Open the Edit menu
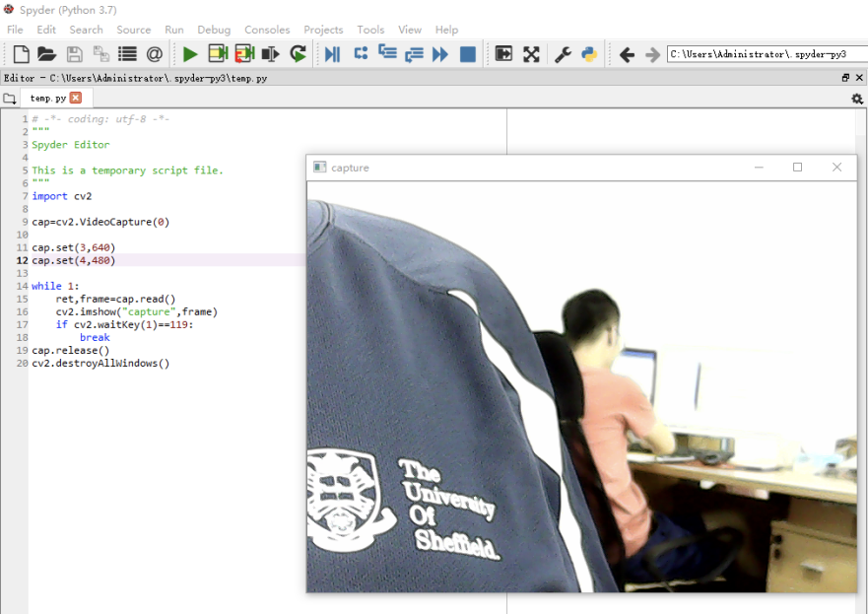Screen dimensions: 868x614 [46, 30]
